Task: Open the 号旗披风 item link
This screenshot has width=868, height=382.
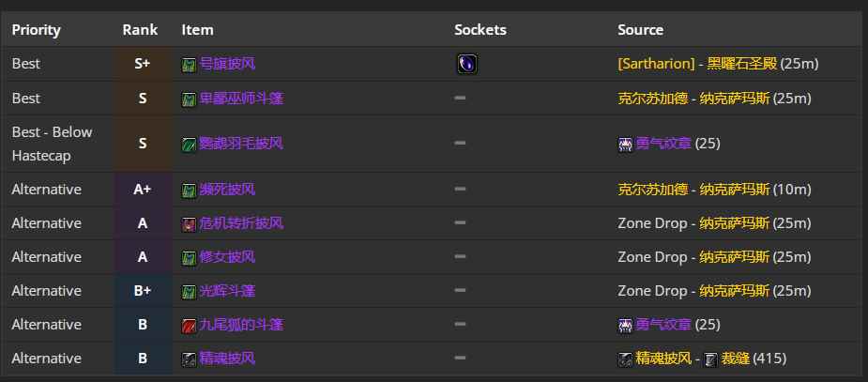Action: point(227,64)
